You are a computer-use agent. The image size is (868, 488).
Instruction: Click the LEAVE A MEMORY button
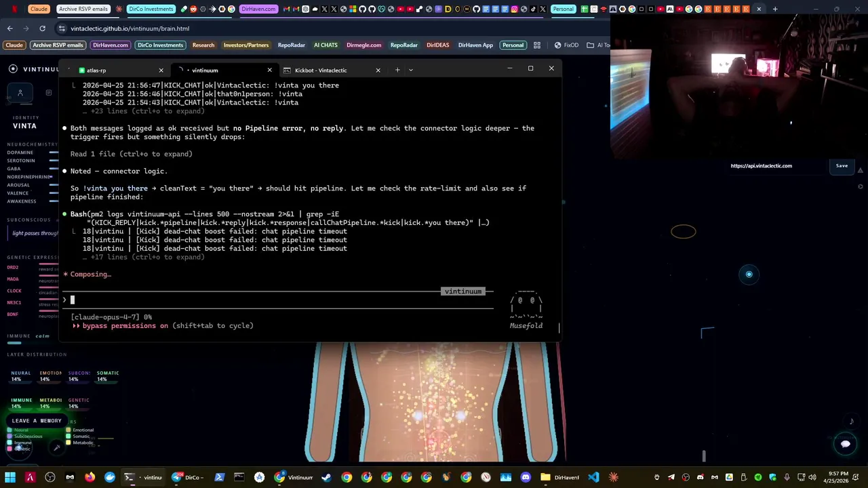[37, 420]
